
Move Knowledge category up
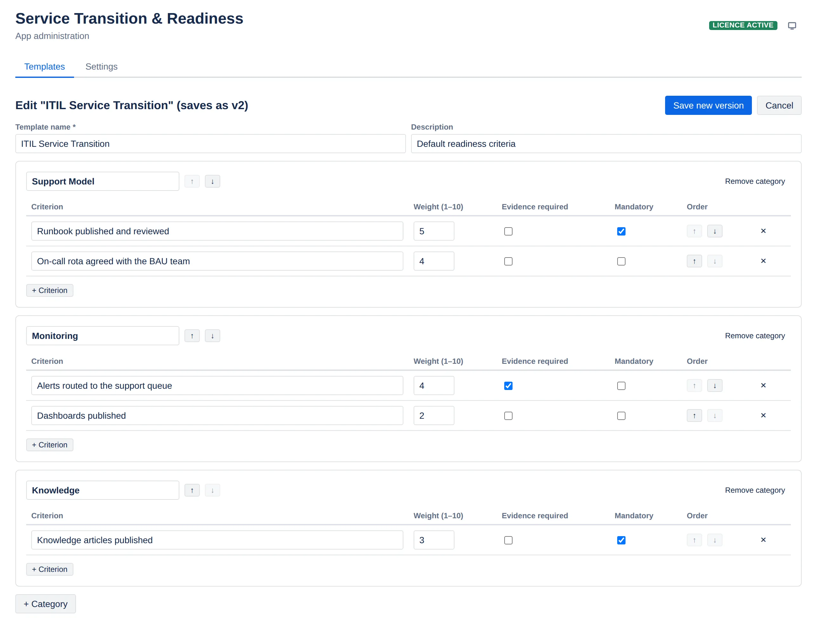click(192, 490)
